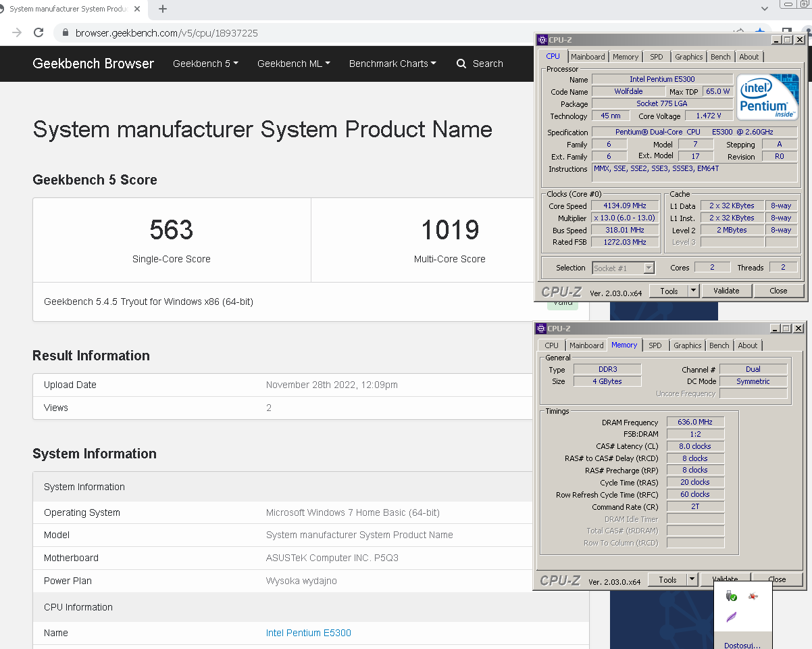This screenshot has width=812, height=649.
Task: Click the single-core score 563
Action: click(172, 230)
